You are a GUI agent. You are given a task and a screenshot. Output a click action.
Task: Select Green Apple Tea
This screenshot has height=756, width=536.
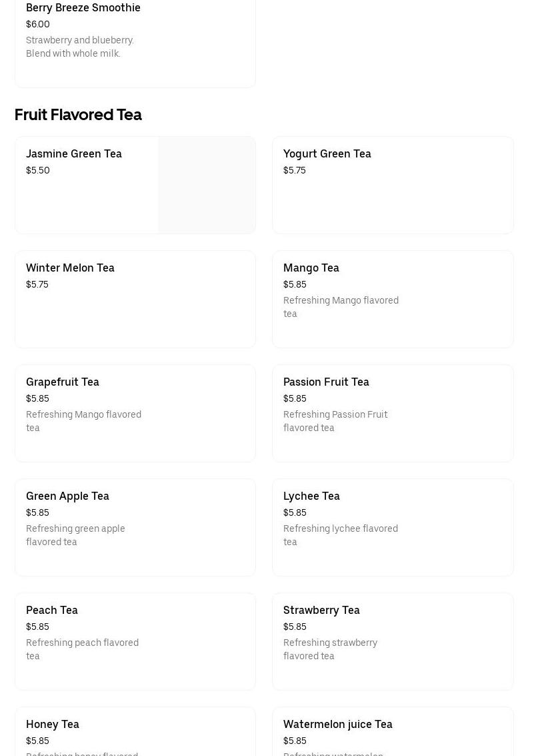point(135,527)
